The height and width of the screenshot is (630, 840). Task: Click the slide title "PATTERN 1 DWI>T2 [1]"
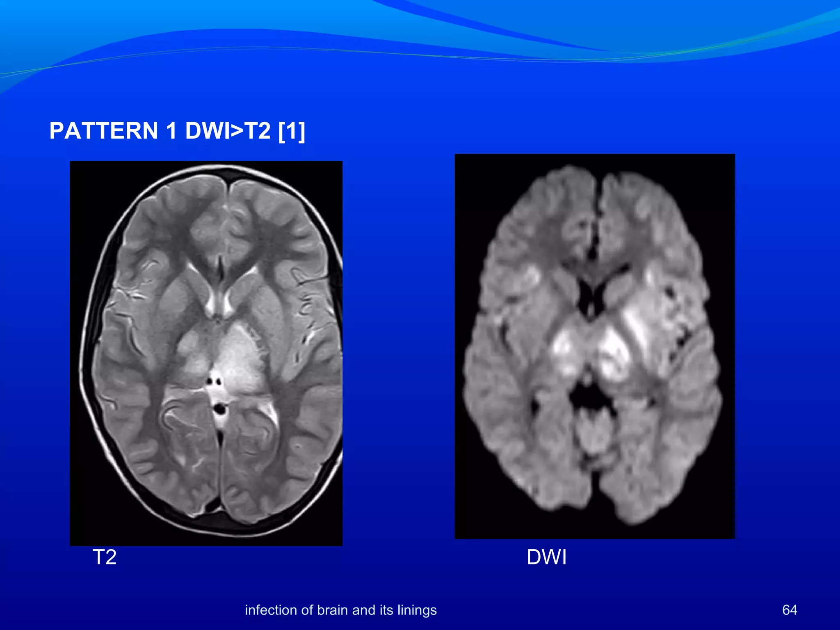(x=177, y=131)
